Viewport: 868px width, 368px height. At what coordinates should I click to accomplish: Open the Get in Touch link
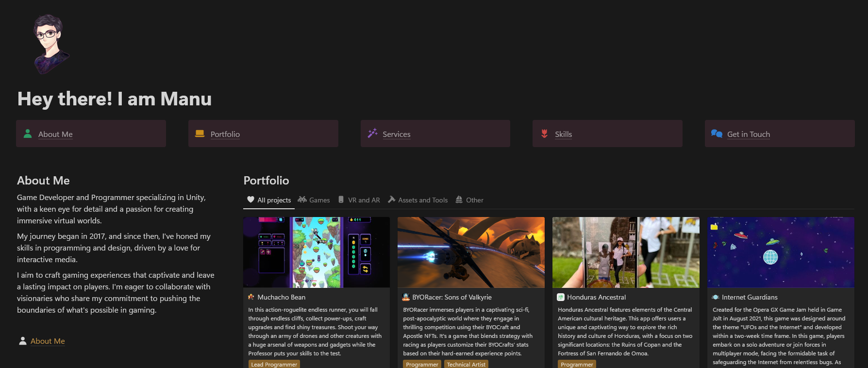click(x=748, y=134)
